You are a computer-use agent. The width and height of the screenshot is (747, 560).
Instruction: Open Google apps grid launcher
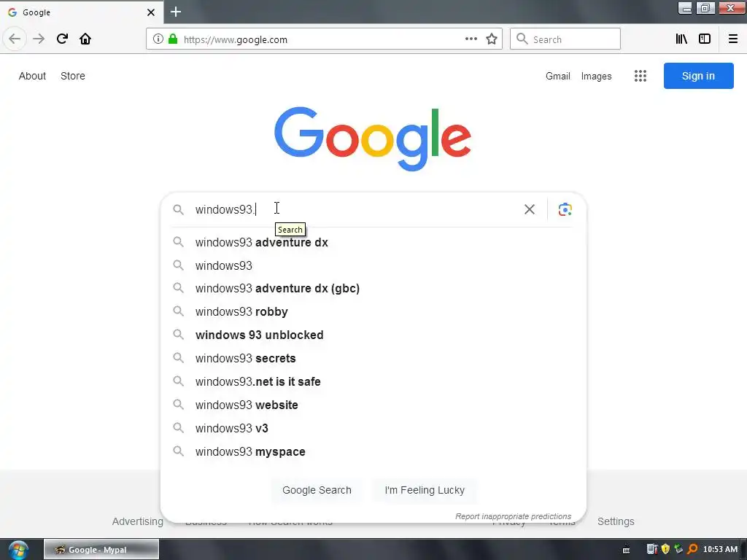coord(640,76)
